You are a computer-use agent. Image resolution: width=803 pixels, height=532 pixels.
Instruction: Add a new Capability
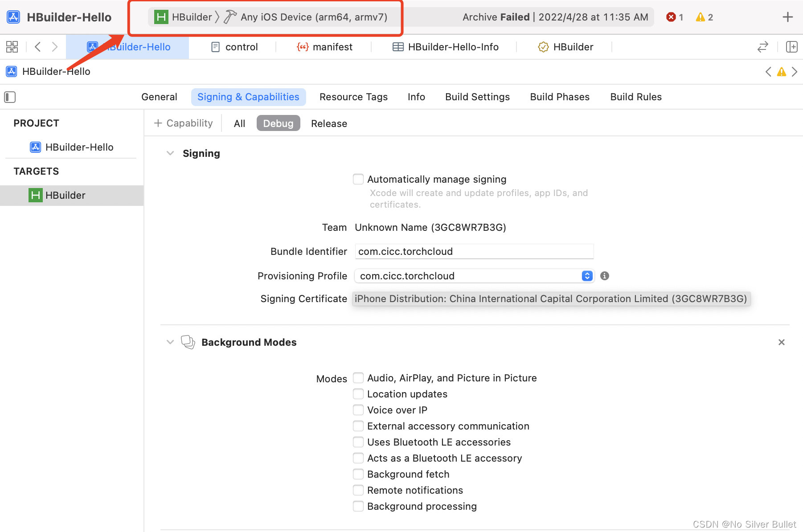coord(183,123)
